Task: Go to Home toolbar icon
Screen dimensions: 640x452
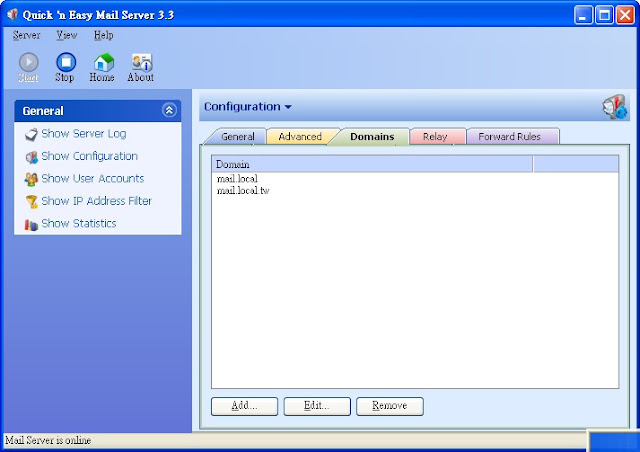Action: pyautogui.click(x=103, y=62)
